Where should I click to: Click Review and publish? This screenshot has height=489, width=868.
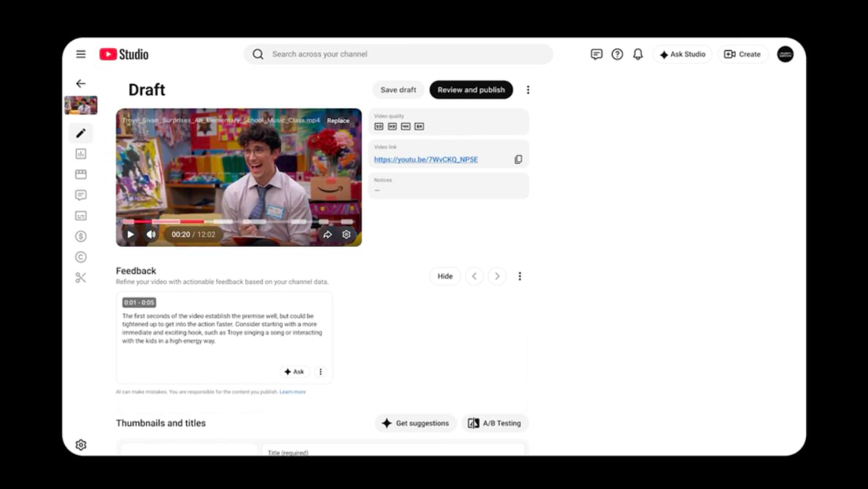click(471, 90)
